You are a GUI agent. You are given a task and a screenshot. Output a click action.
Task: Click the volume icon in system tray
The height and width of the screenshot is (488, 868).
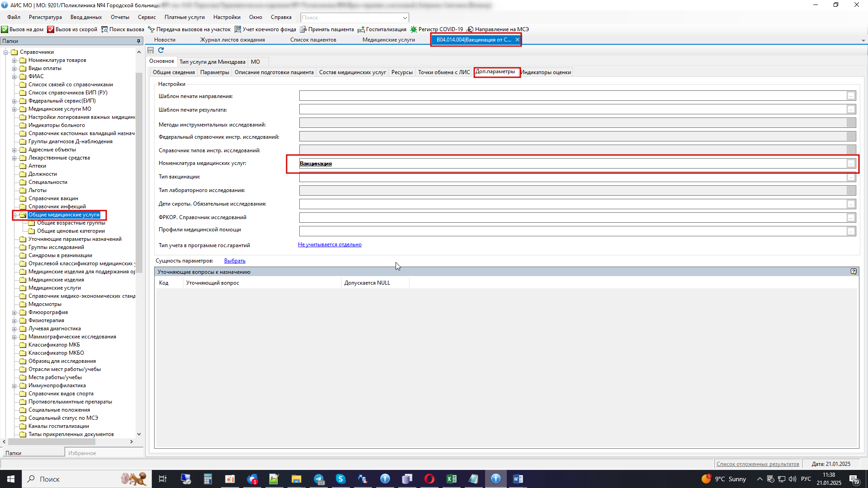click(793, 479)
